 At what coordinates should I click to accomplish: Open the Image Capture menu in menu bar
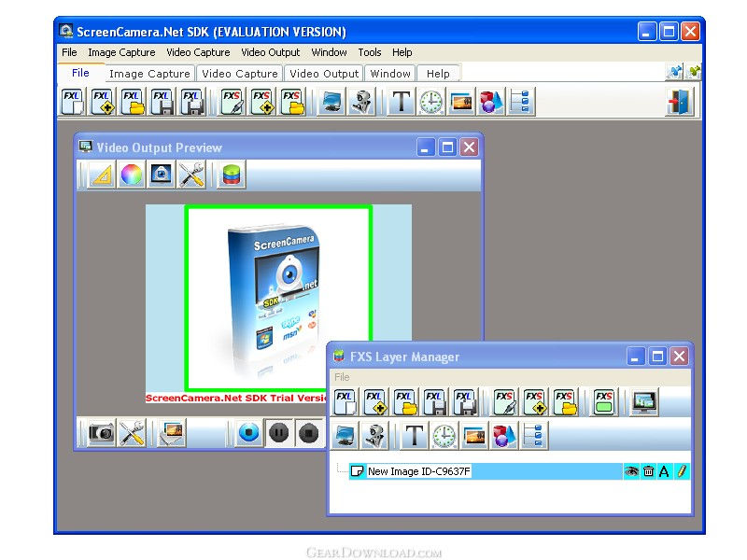coord(121,52)
